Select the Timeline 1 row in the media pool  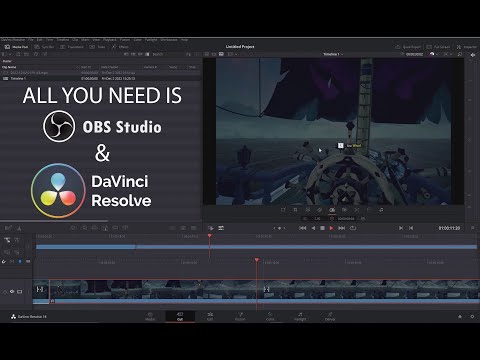point(100,78)
